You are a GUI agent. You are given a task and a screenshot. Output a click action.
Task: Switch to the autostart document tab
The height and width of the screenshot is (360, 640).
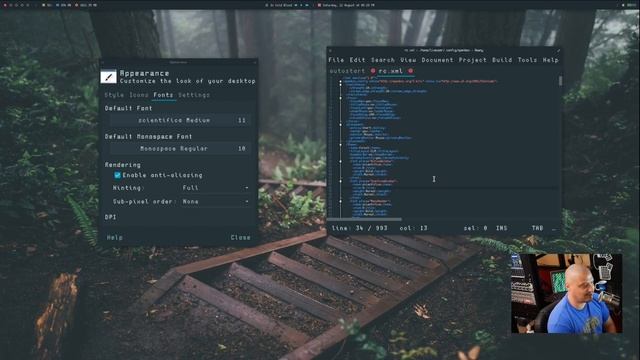tap(347, 71)
